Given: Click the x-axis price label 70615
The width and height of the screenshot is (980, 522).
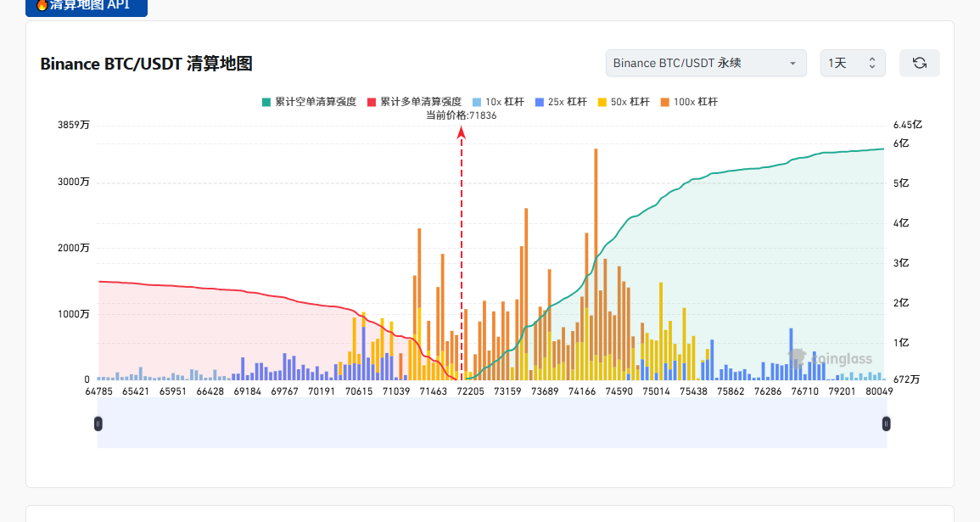Looking at the screenshot, I should (359, 391).
